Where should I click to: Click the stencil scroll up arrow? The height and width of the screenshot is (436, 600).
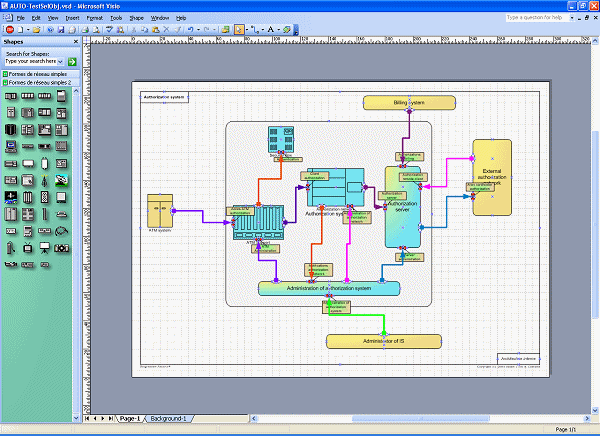pos(76,91)
